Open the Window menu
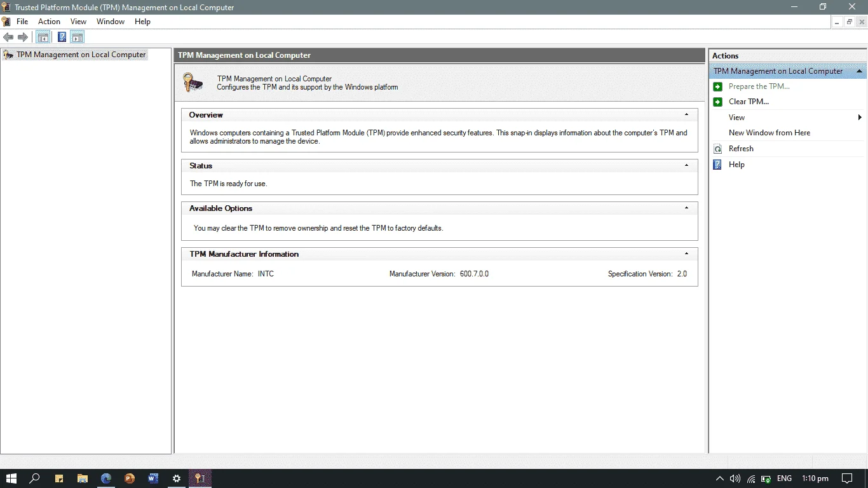The width and height of the screenshot is (868, 488). pos(111,22)
